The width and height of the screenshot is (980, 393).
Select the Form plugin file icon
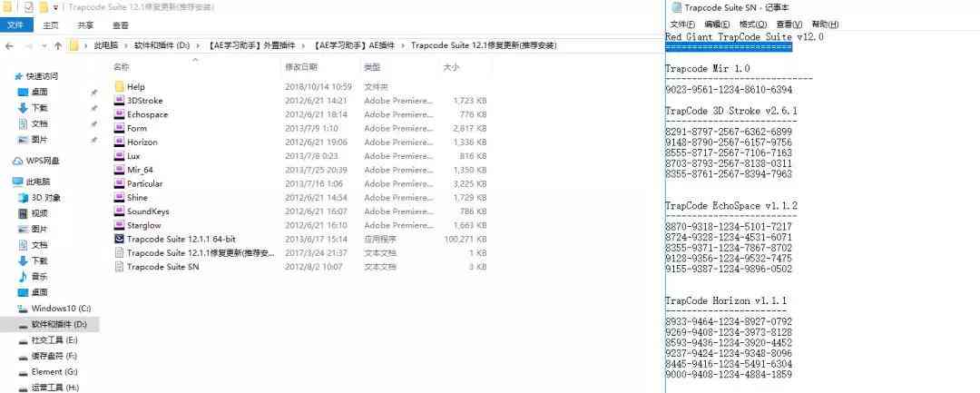click(120, 128)
